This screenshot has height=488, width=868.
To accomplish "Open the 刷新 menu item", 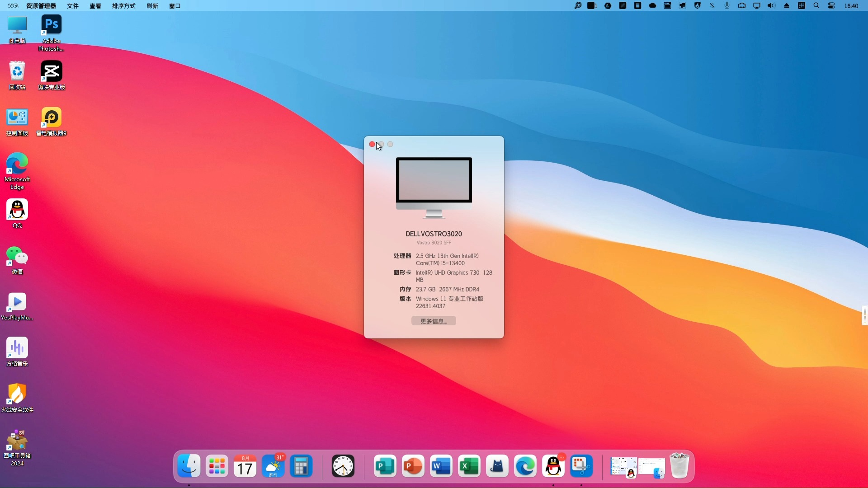I will (152, 6).
